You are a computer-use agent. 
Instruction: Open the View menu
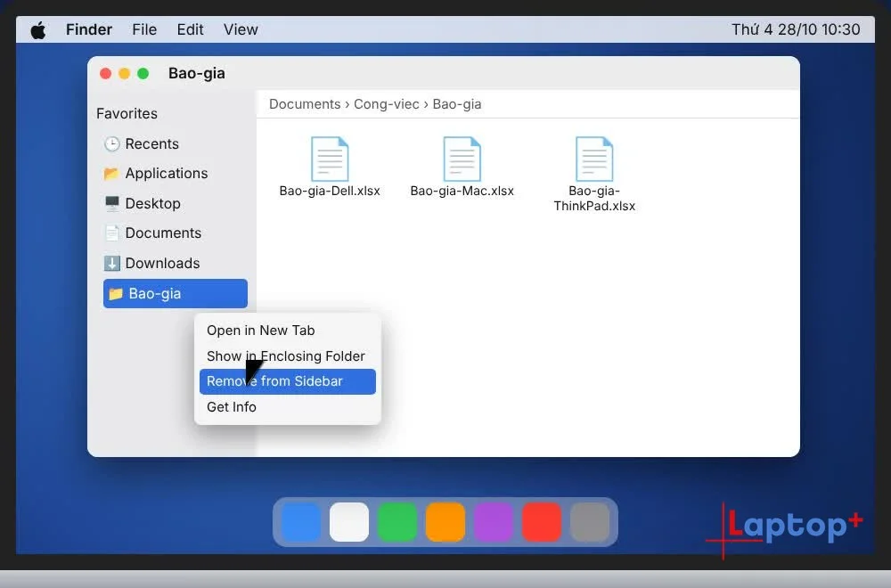241,29
